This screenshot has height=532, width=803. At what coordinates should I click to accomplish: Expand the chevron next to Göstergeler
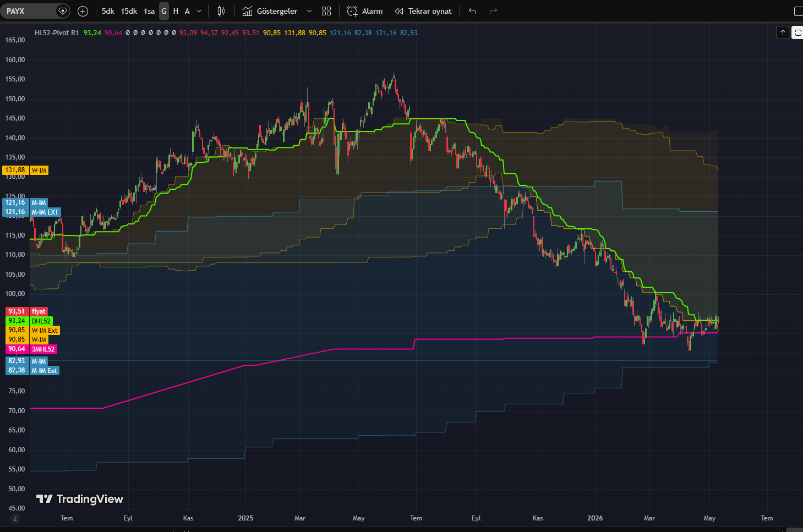click(x=309, y=11)
